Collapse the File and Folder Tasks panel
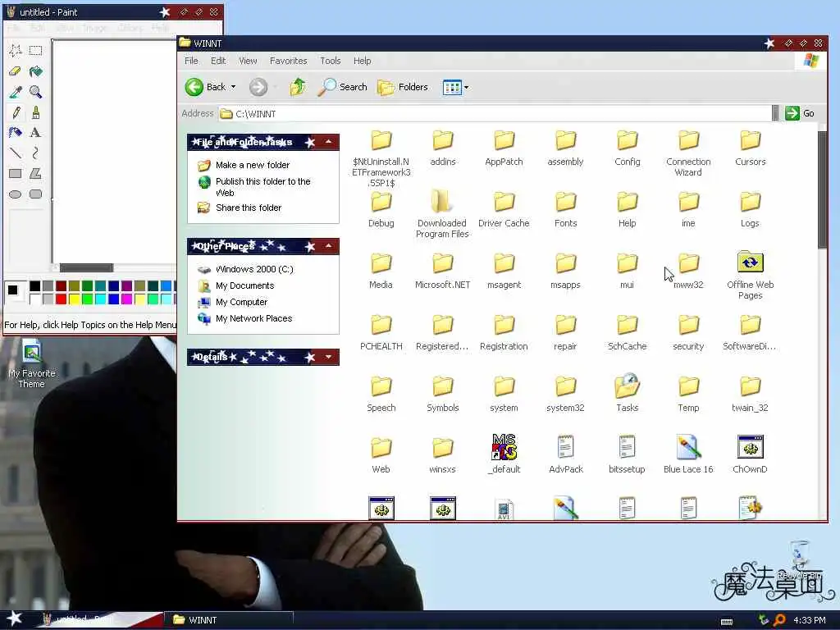The height and width of the screenshot is (630, 840). click(x=328, y=142)
